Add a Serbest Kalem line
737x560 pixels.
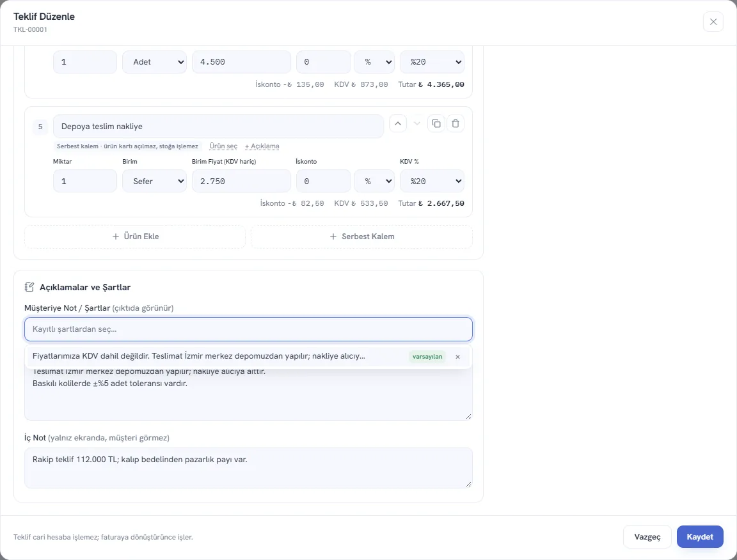[362, 237]
